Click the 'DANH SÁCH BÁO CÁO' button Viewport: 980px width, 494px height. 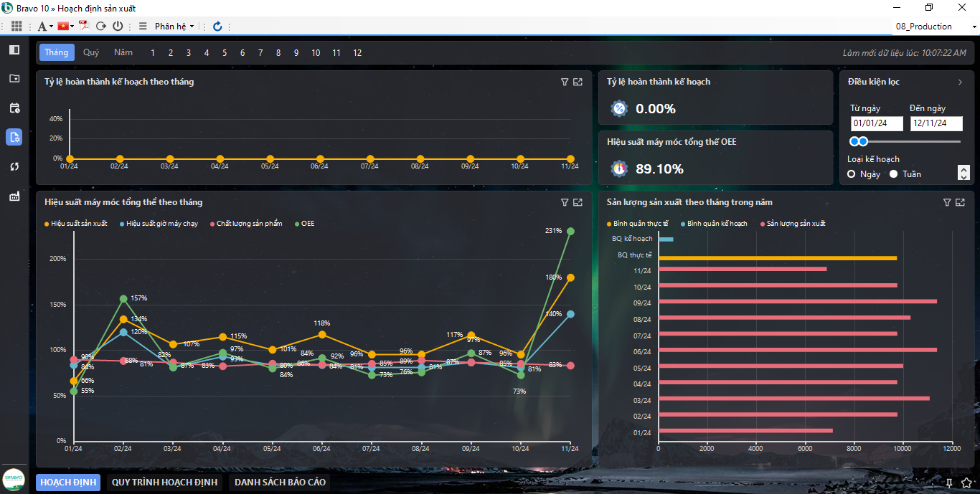click(280, 483)
